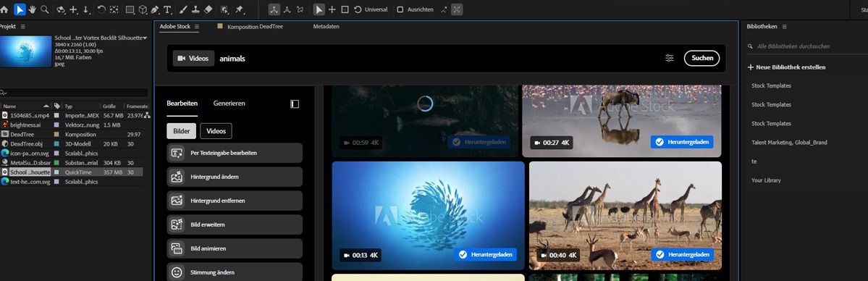Toggle the sidebar layout icon beside Generieren
Viewport: 868px width, 281px height.
[295, 104]
